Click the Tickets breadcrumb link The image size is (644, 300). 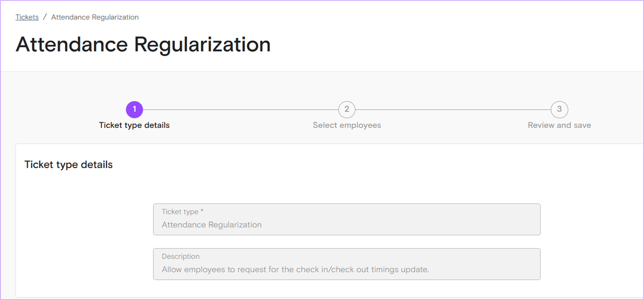point(27,17)
